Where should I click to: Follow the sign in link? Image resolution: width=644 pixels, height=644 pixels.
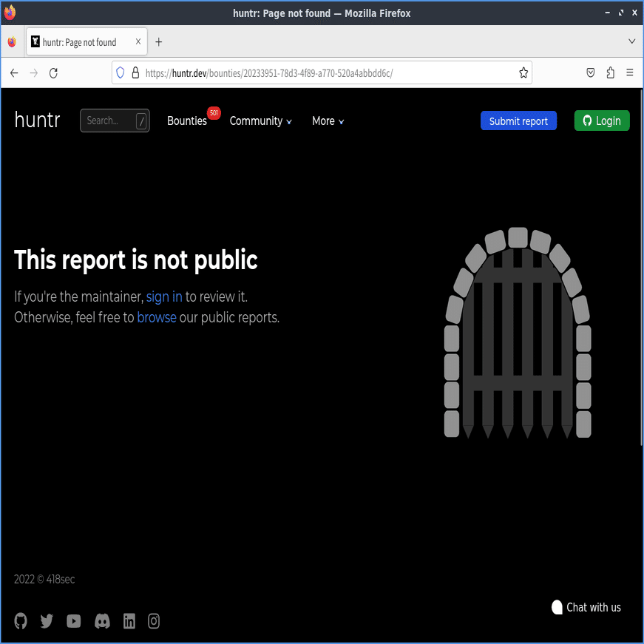pos(164,296)
